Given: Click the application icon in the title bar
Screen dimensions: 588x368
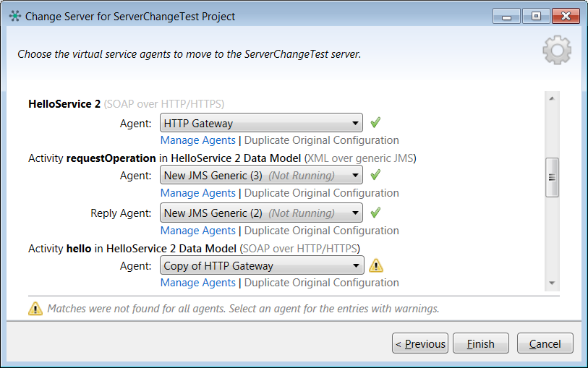Looking at the screenshot, I should click(15, 16).
